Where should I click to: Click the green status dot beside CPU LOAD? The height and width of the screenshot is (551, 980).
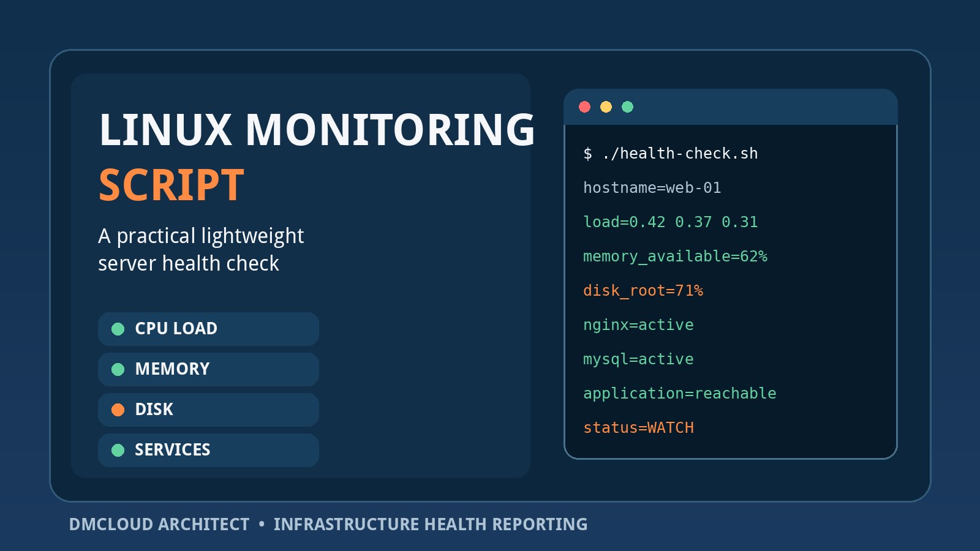click(118, 329)
